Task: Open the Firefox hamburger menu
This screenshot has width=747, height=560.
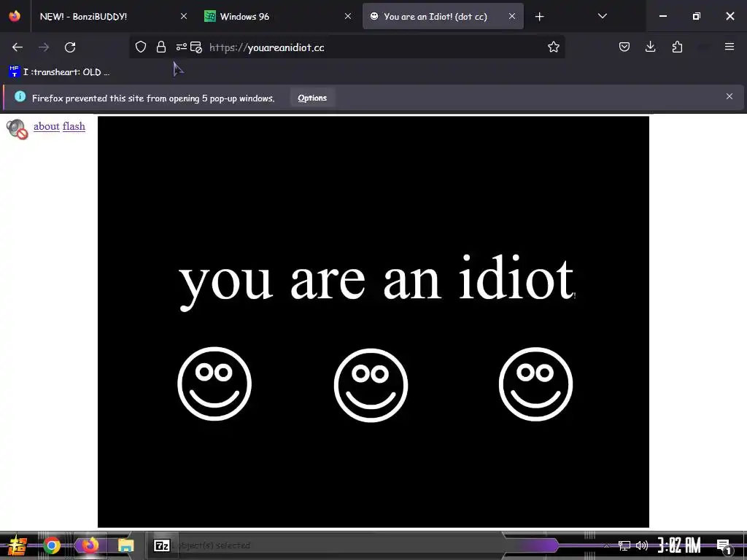Action: (729, 47)
